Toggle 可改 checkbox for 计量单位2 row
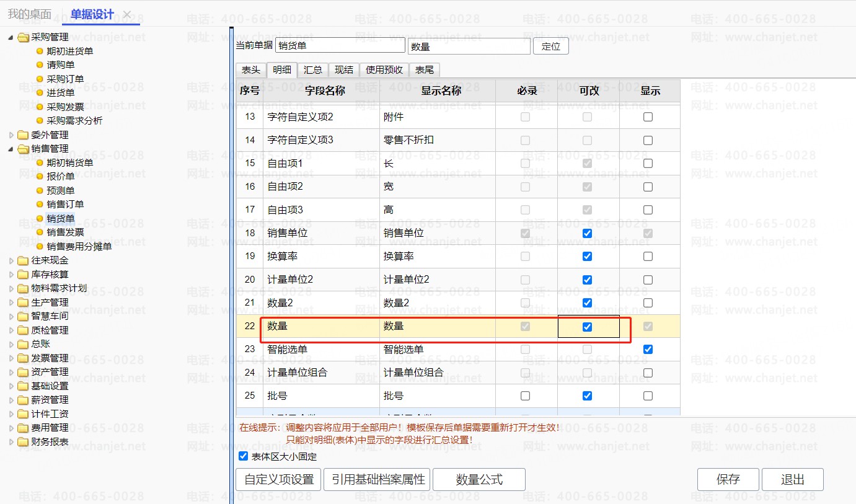 pos(588,280)
